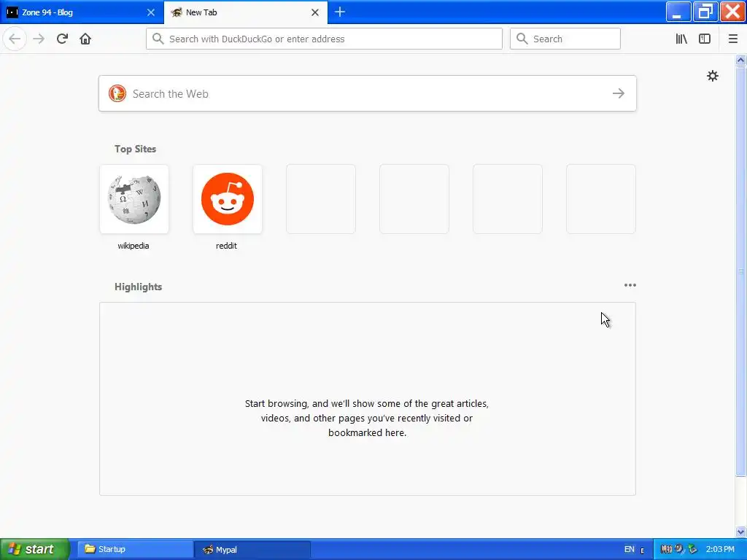Reload the page with the refresh icon
Screen dimensions: 747x560
(x=62, y=39)
